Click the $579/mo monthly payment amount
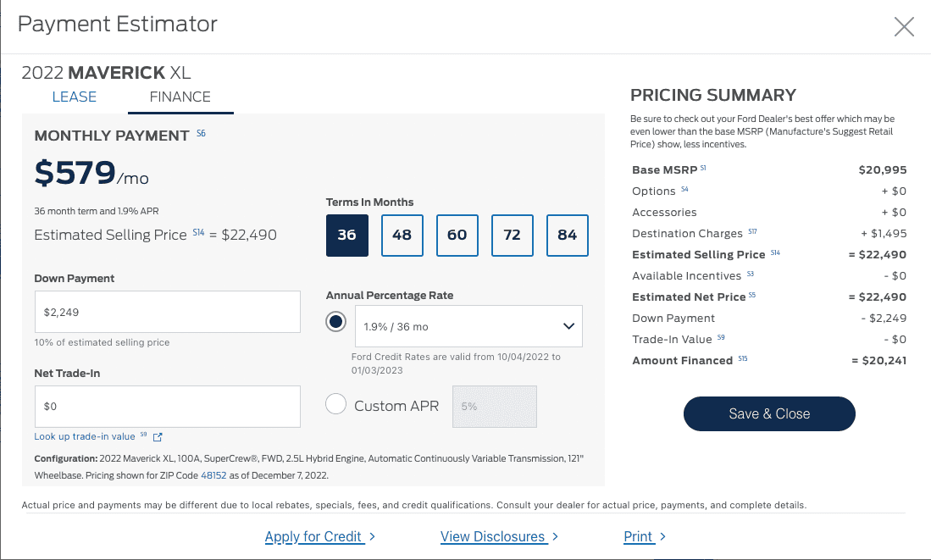Screen dimensions: 931x560 [91, 173]
